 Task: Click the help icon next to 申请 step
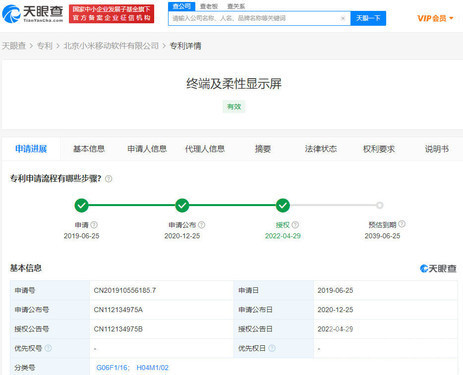[94, 225]
